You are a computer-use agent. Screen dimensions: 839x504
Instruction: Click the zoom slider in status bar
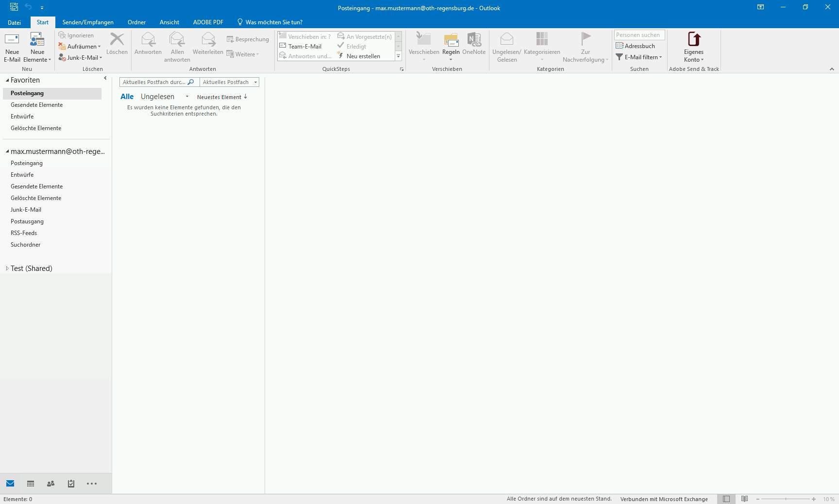coord(786,499)
